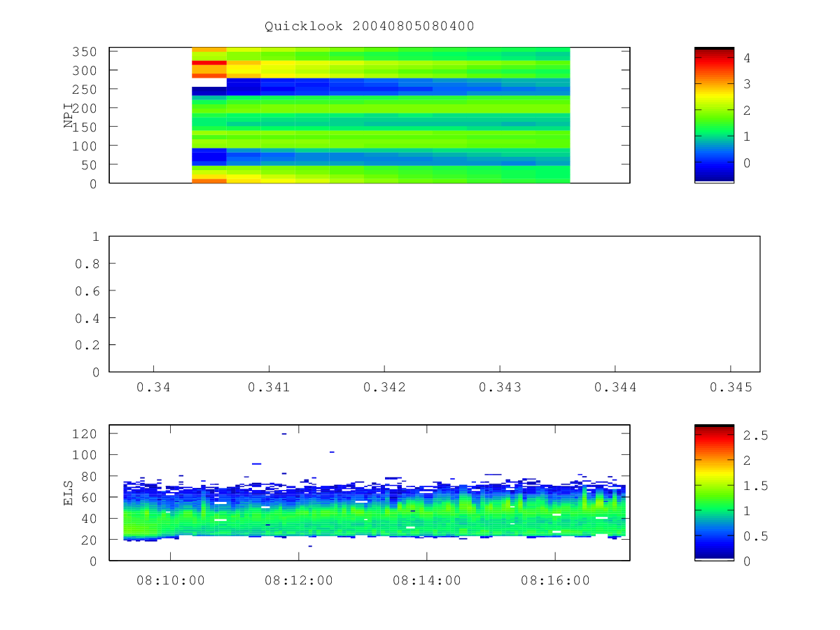Click the 4 label on NPI colorbar
This screenshot has height=630, width=840.
pyautogui.click(x=747, y=58)
